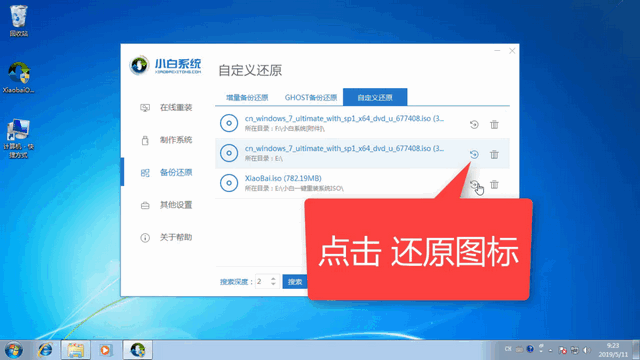This screenshot has height=360, width=640.
Task: Click the volume tray icon
Action: pyautogui.click(x=587, y=350)
